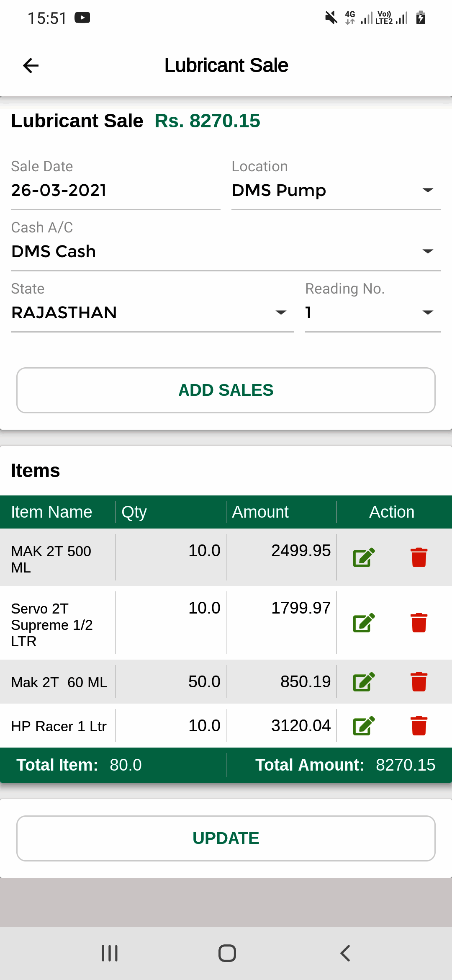
Task: Tap the back arrow in header
Action: (31, 65)
